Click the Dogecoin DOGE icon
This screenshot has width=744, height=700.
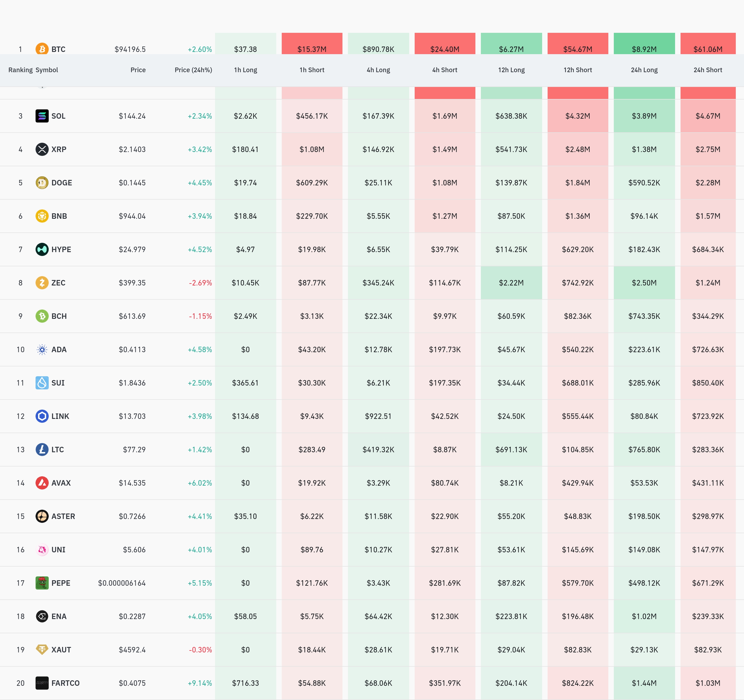42,183
